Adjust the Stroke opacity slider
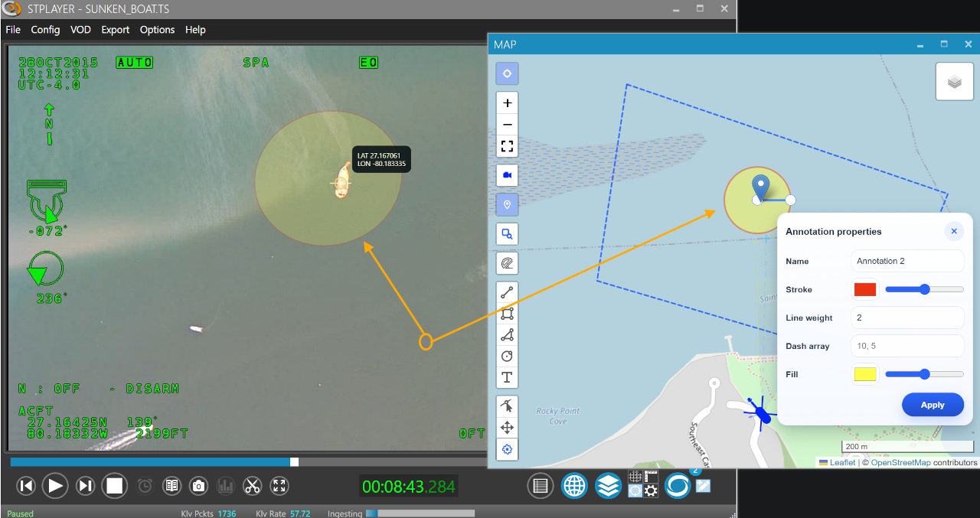The height and width of the screenshot is (518, 980). coord(924,289)
